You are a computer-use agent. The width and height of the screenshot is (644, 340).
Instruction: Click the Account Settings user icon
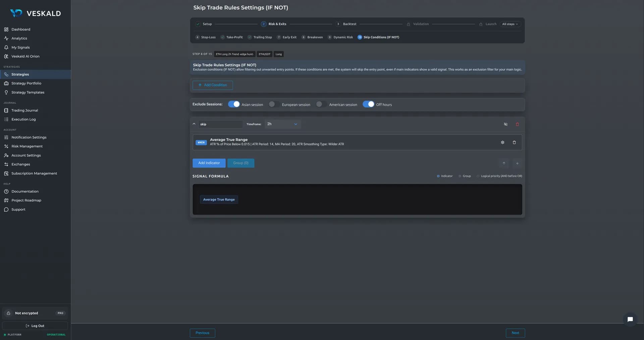[6, 155]
